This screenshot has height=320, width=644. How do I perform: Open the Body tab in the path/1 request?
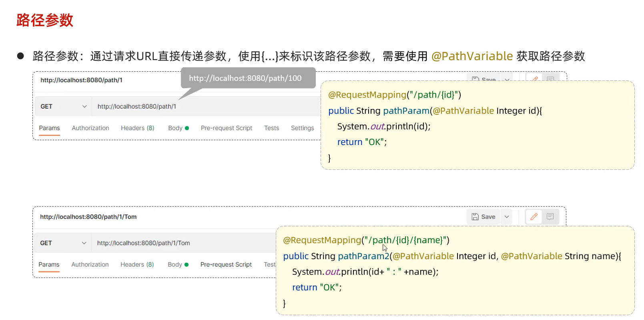click(x=175, y=128)
